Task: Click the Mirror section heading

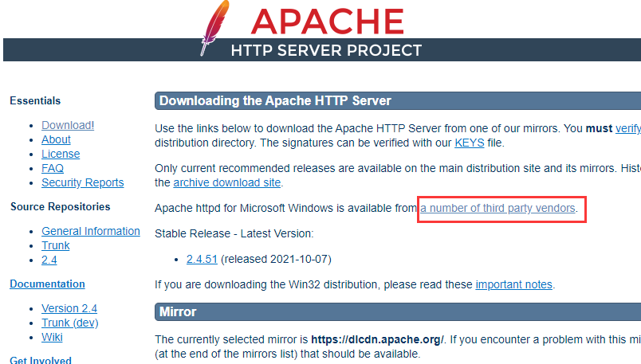Action: point(178,312)
